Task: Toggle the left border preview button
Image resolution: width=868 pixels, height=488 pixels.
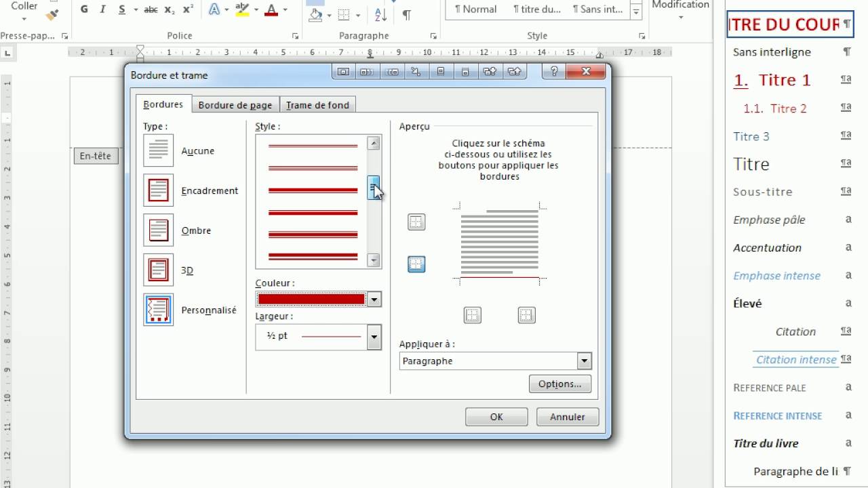Action: pos(473,314)
